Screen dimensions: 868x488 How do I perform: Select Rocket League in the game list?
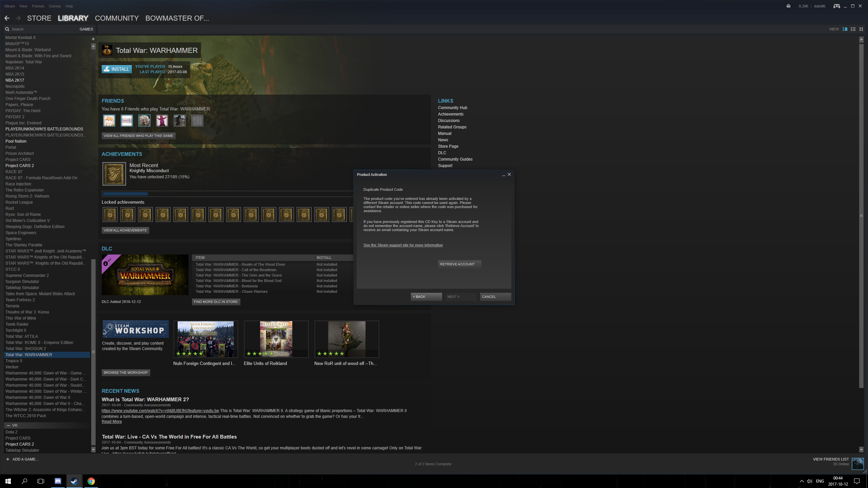[x=19, y=202]
